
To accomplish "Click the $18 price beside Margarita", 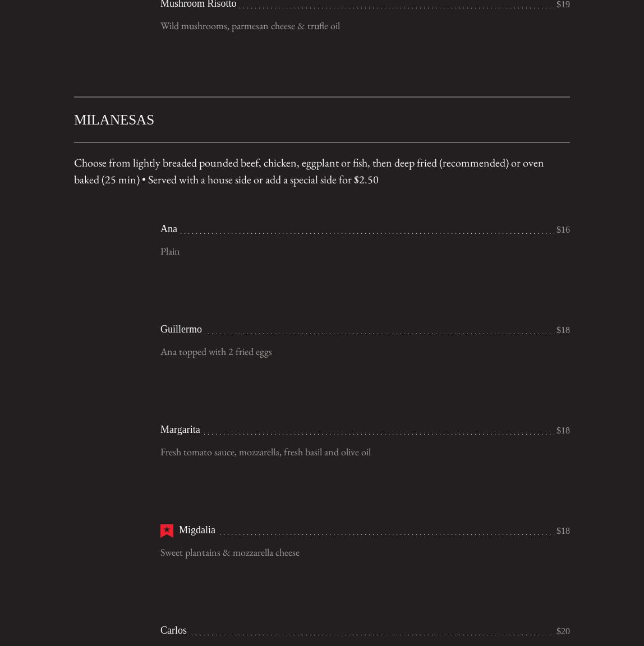I will (563, 431).
